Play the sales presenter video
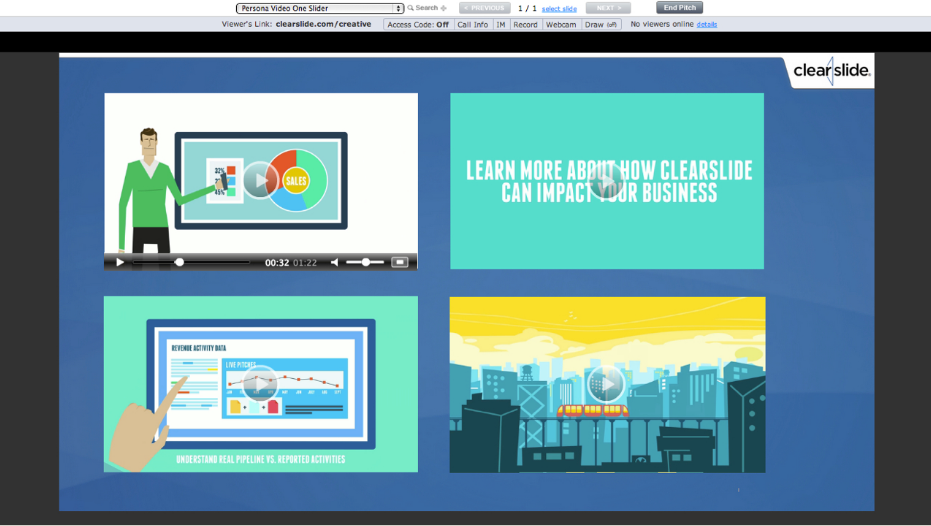The width and height of the screenshot is (931, 526). point(260,179)
